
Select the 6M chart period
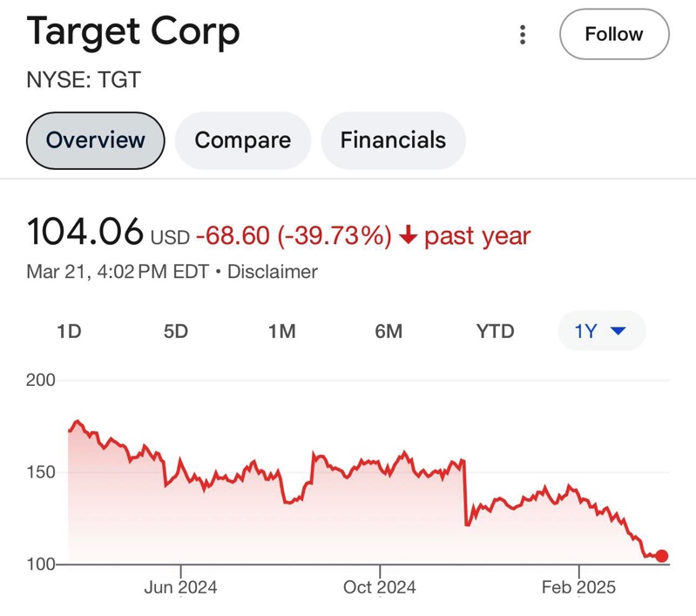389,331
